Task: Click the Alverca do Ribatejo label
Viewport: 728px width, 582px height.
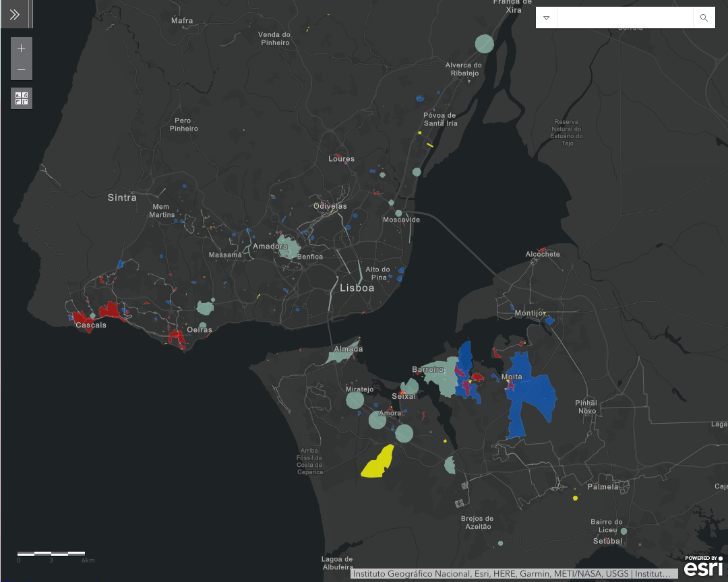Action: click(464, 69)
